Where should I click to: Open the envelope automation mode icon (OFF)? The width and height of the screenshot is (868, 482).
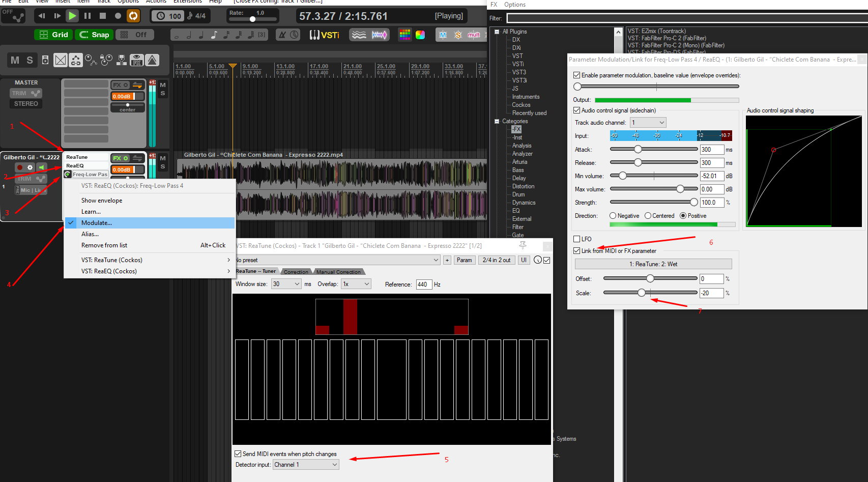13,16
